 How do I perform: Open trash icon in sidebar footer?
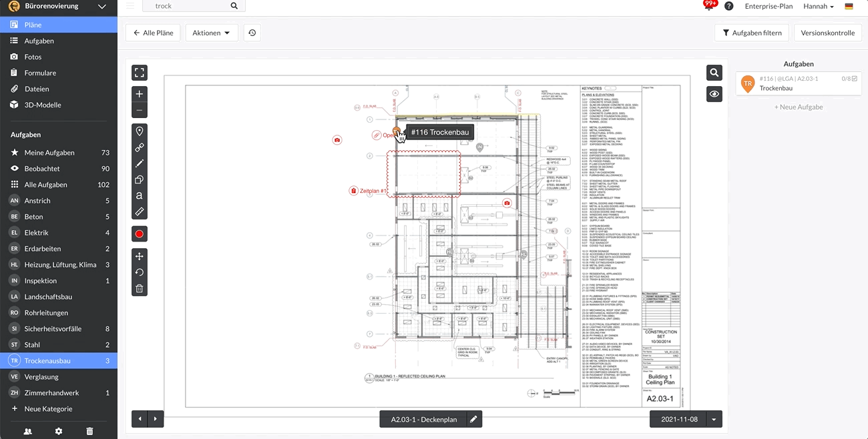point(89,432)
